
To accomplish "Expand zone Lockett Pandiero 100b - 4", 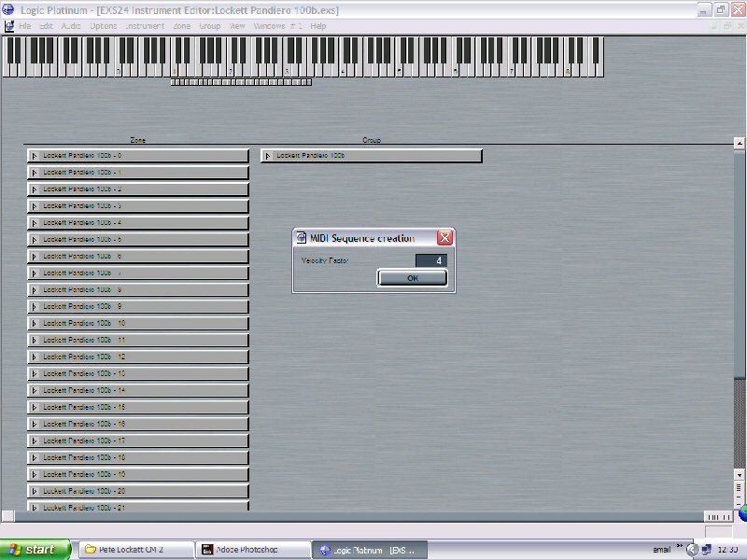I will coord(35,223).
